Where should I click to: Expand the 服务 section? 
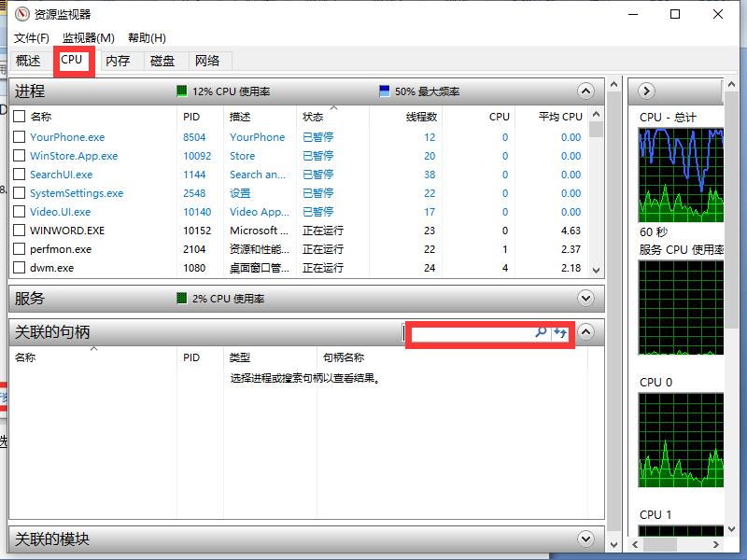click(586, 299)
